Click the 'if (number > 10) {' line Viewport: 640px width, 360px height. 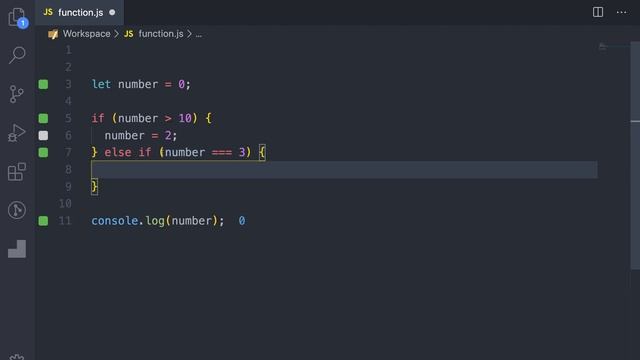click(x=151, y=118)
